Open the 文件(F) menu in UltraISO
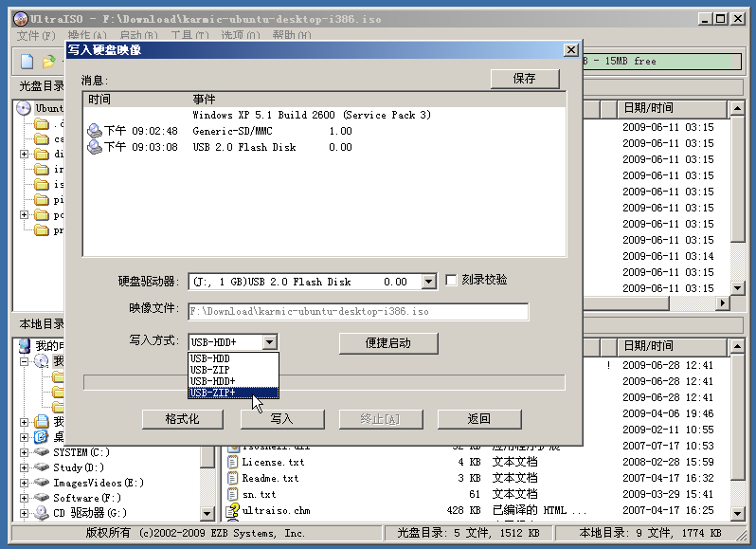This screenshot has width=756, height=549. click(x=36, y=35)
